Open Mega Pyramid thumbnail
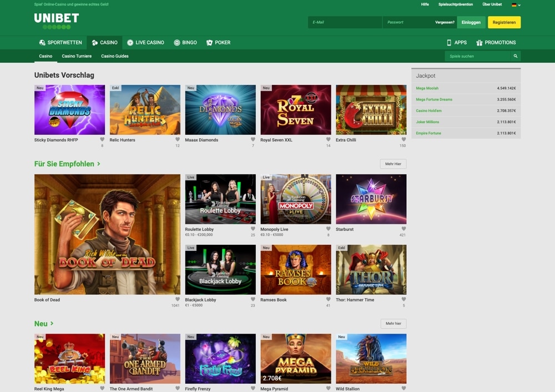The width and height of the screenshot is (555, 392). [x=296, y=359]
